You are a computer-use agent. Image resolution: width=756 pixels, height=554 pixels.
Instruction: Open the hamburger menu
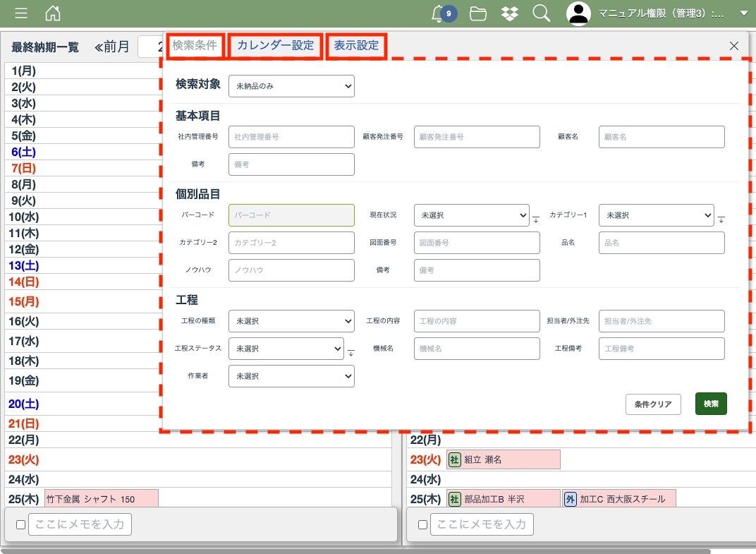[21, 13]
